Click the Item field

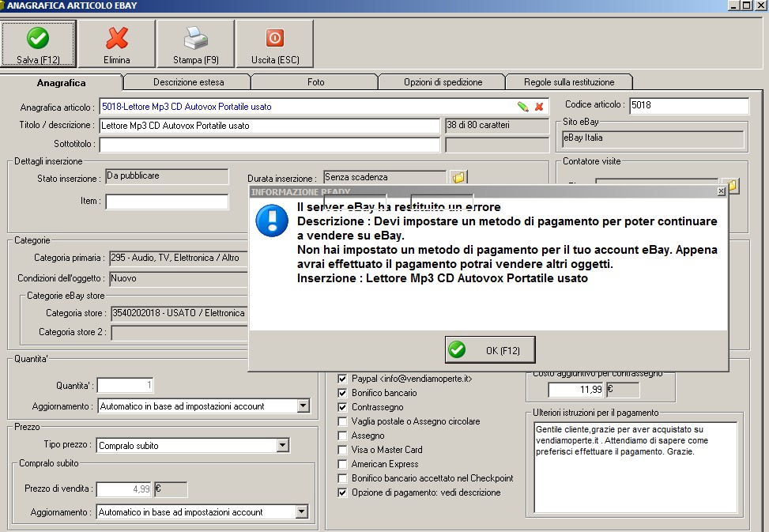[167, 201]
